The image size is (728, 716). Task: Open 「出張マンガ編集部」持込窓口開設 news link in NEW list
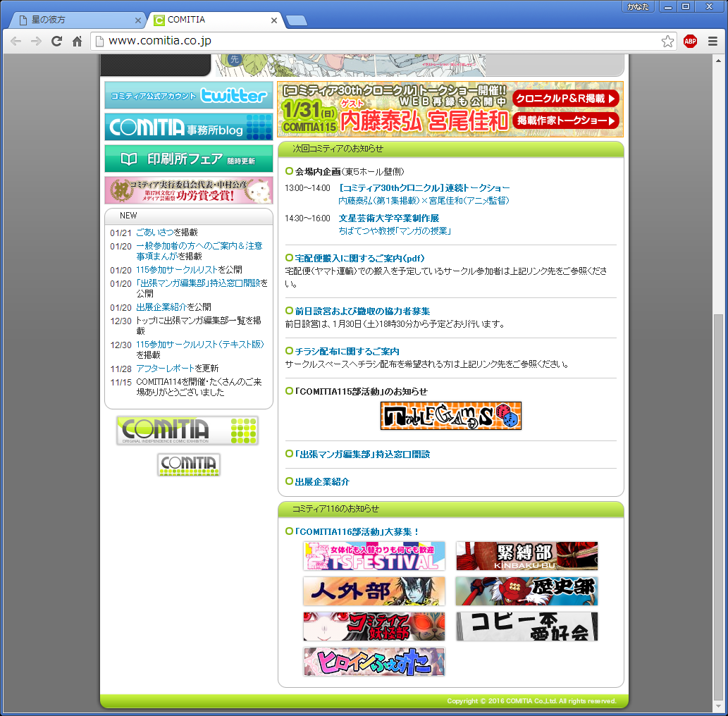(x=199, y=284)
